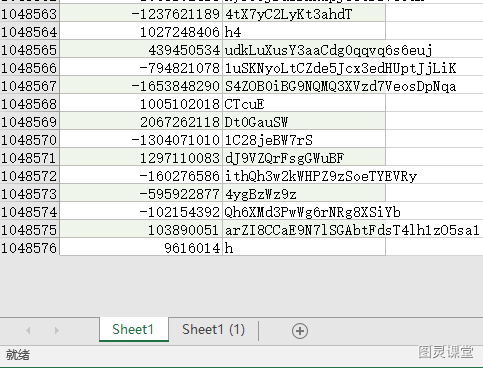Select row header 1048568
483x368 pixels.
[30, 104]
